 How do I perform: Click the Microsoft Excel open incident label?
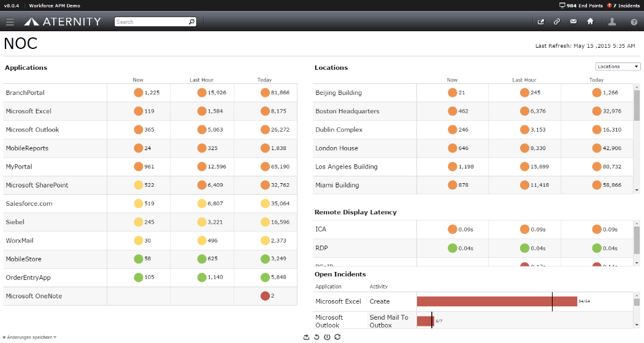coord(338,301)
